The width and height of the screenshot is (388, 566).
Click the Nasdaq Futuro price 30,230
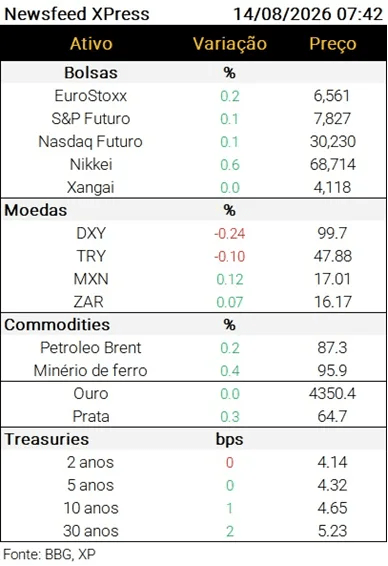click(x=332, y=142)
